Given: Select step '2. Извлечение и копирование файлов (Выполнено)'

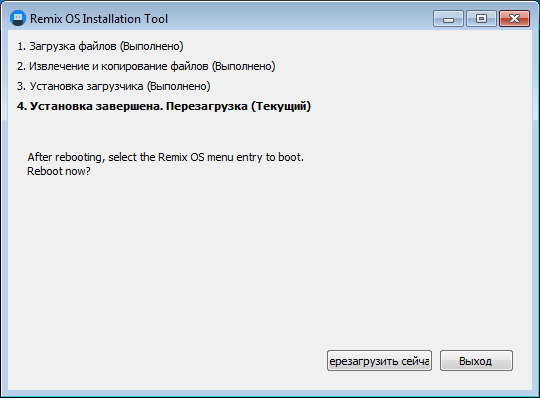Looking at the screenshot, I should [146, 66].
